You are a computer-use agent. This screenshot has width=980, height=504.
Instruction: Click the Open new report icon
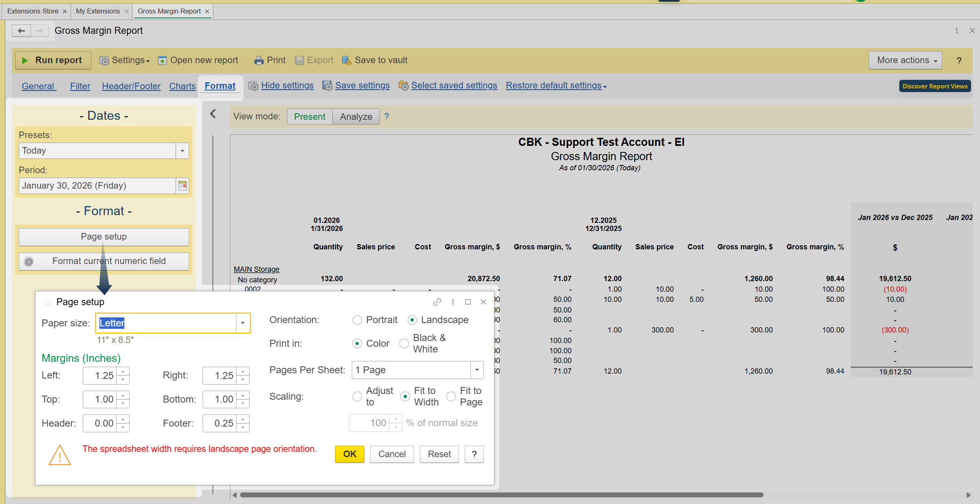(162, 61)
